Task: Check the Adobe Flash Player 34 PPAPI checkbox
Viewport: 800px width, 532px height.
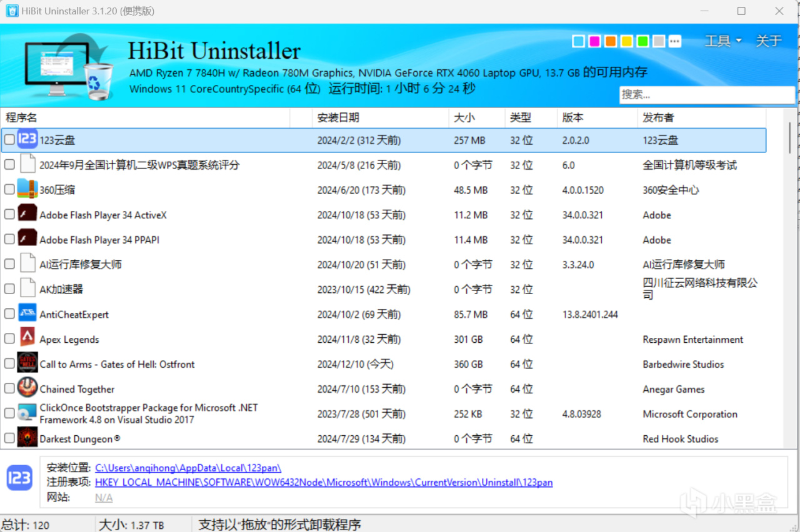Action: pos(9,239)
